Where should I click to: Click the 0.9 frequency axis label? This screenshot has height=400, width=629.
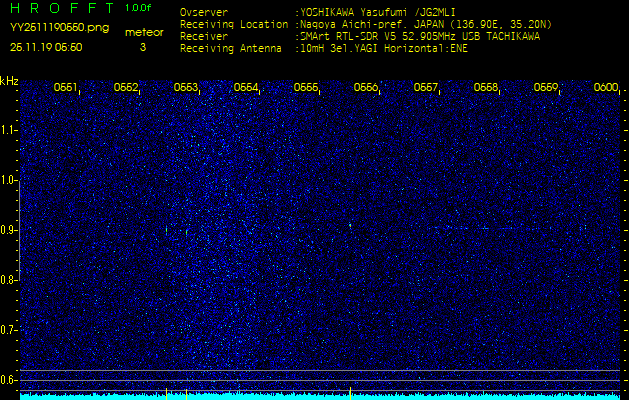click(x=9, y=230)
